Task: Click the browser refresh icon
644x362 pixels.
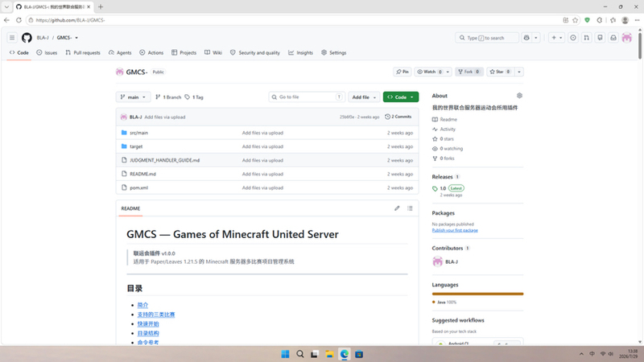Action: click(19, 20)
